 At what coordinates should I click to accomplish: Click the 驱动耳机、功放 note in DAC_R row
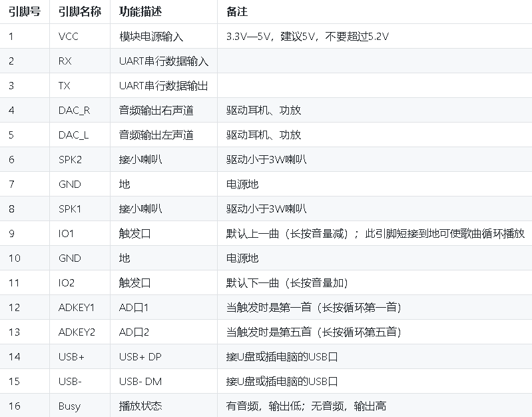[x=264, y=111]
